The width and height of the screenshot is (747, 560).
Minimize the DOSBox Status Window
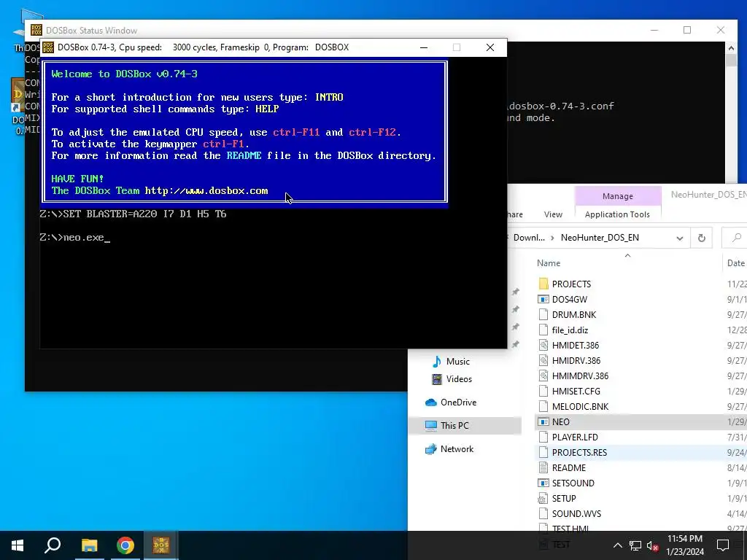pyautogui.click(x=654, y=30)
